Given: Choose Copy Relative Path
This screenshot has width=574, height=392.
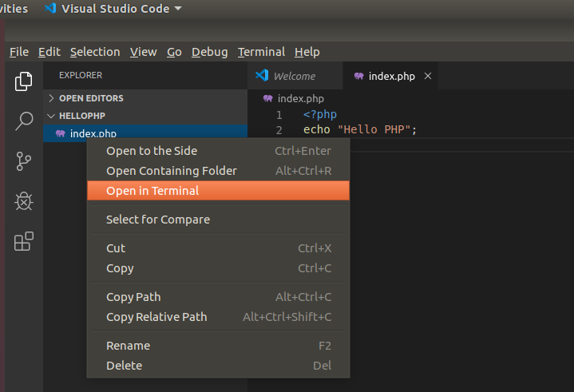Looking at the screenshot, I should click(218, 317).
